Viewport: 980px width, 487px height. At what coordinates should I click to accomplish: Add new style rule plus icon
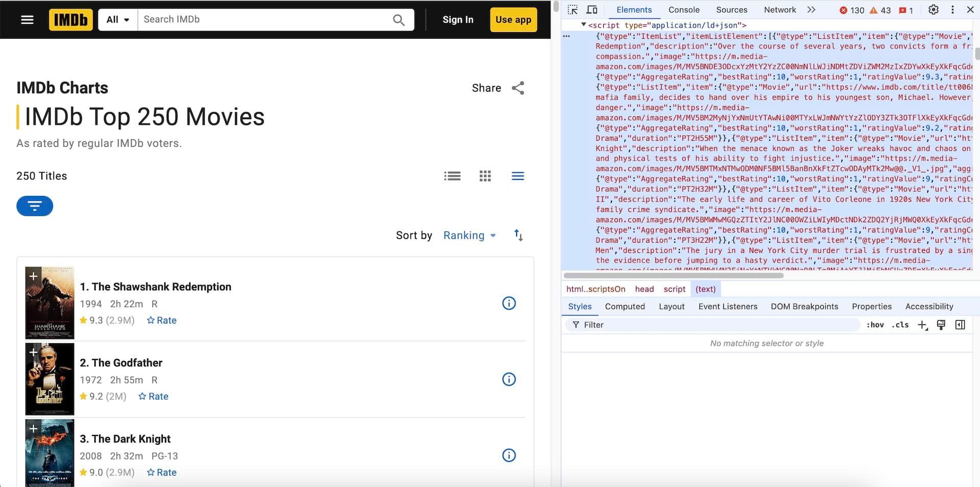(922, 325)
